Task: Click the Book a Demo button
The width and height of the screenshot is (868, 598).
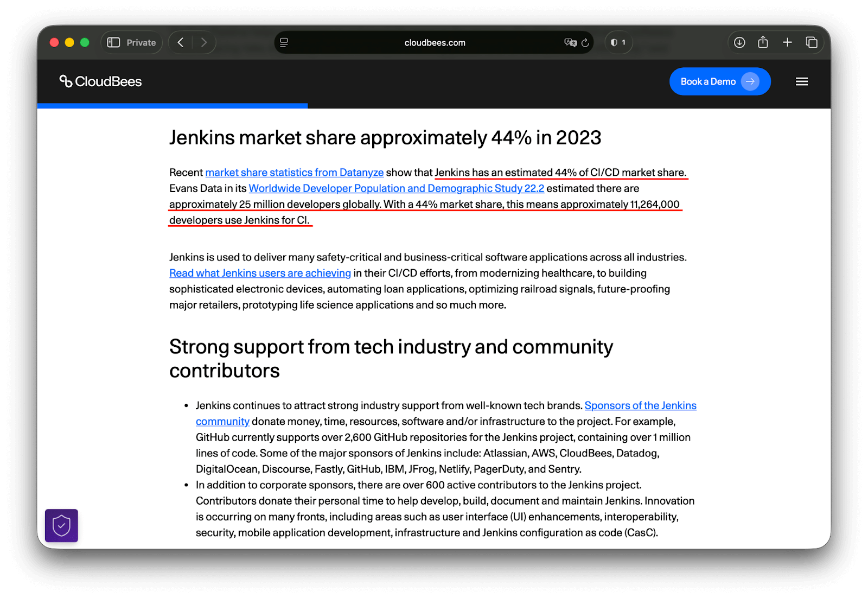Action: (720, 81)
